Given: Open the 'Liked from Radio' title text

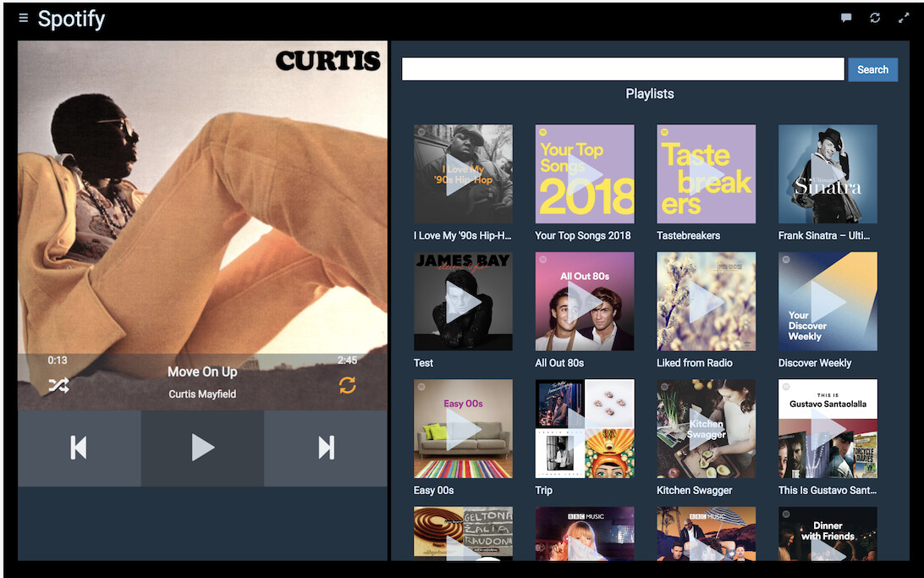Looking at the screenshot, I should pos(695,363).
